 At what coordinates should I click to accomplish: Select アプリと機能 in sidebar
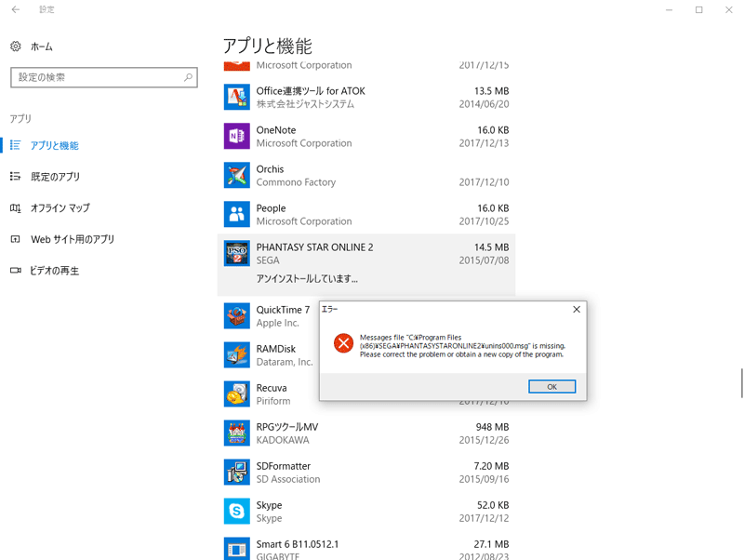tap(55, 145)
